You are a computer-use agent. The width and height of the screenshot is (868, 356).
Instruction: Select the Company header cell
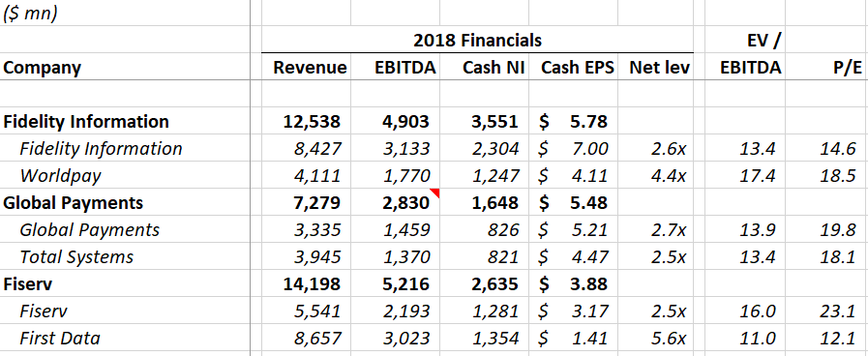pos(126,68)
